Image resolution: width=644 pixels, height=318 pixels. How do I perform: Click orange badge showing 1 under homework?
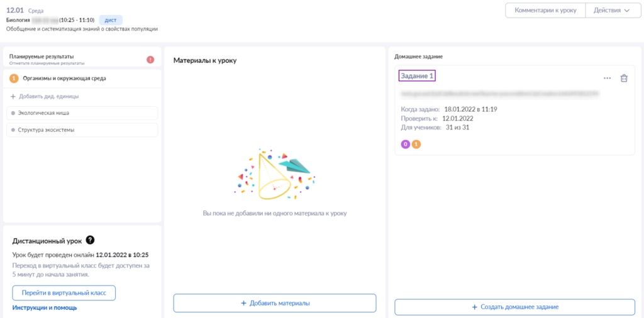[x=416, y=144]
